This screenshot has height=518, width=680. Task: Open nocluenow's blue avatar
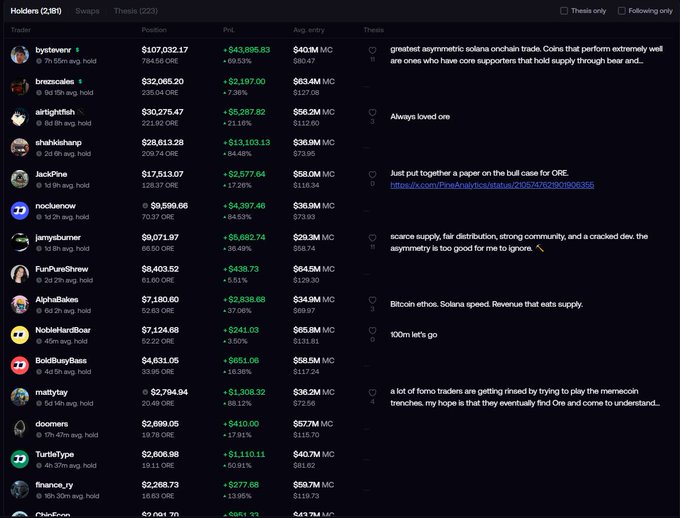coord(20,211)
